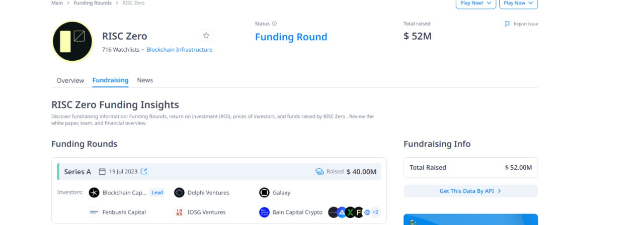Click the $ 40.00M raised amount
The height and width of the screenshot is (225, 644).
pos(361,172)
